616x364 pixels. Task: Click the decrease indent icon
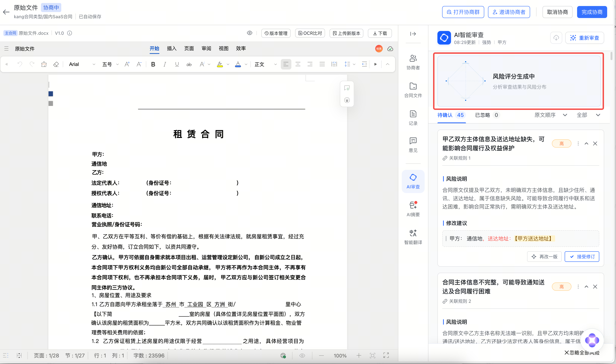click(x=364, y=64)
